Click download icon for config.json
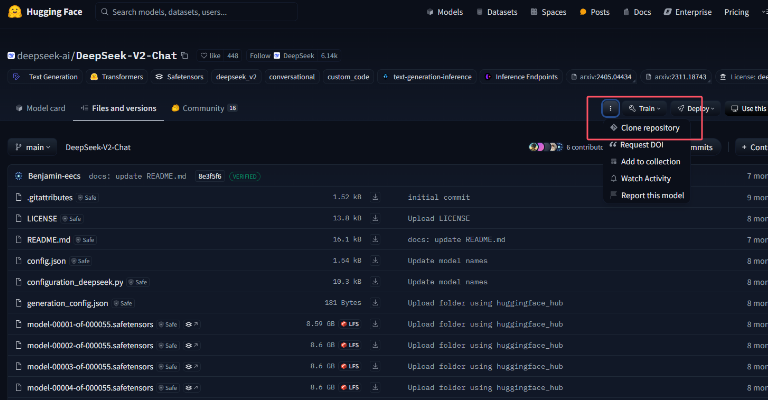 pos(375,261)
